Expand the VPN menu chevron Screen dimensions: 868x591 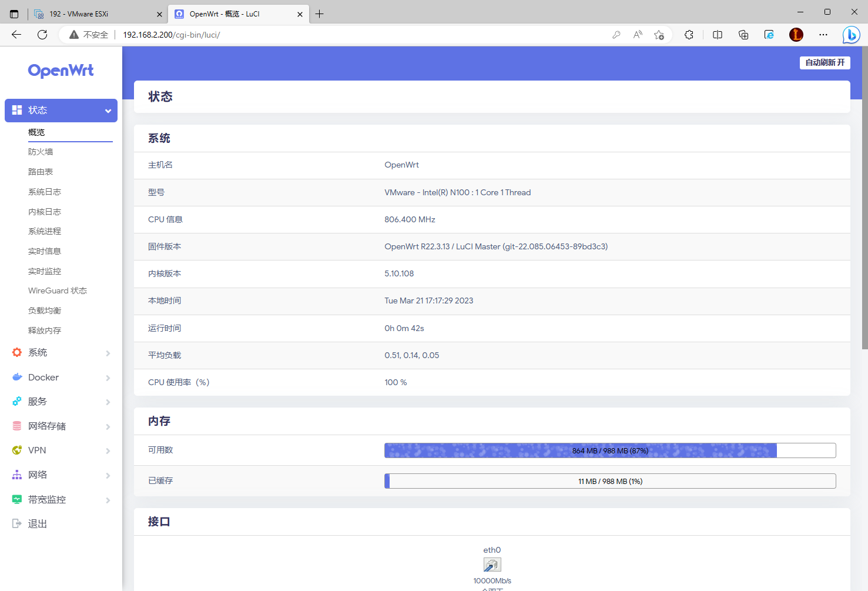point(108,450)
